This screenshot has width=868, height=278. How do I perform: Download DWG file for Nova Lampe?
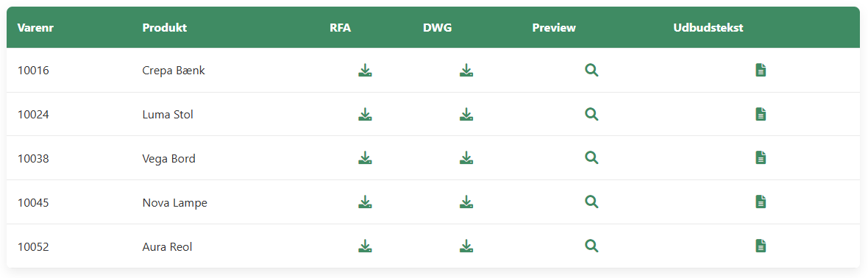pyautogui.click(x=466, y=202)
